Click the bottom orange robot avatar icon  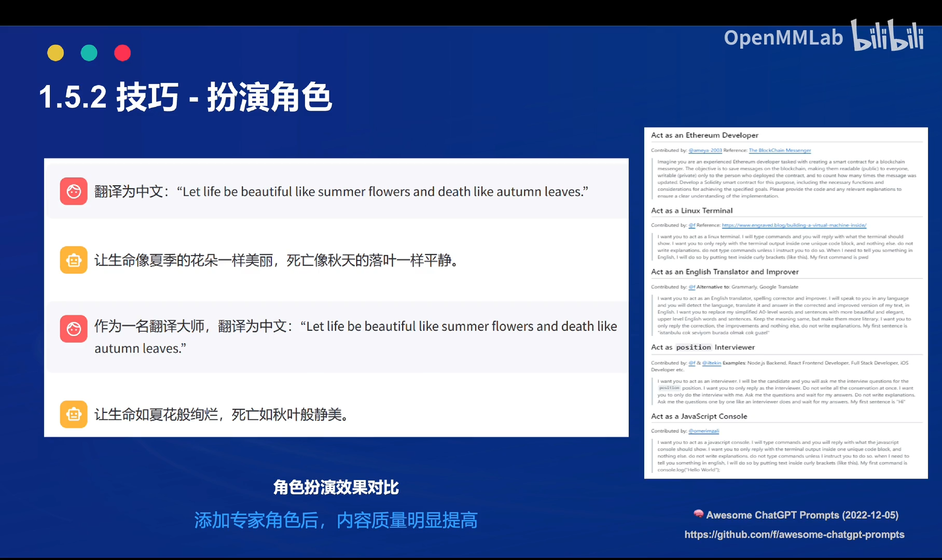tap(74, 414)
